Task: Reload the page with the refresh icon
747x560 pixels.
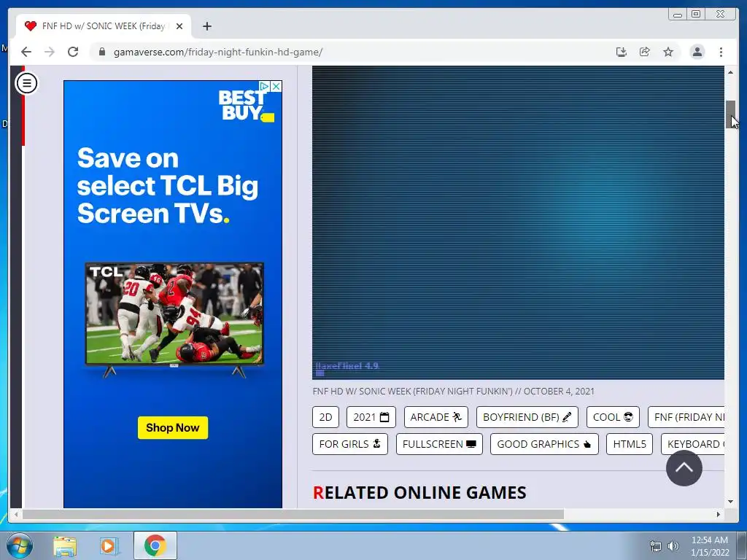Action: click(x=73, y=52)
